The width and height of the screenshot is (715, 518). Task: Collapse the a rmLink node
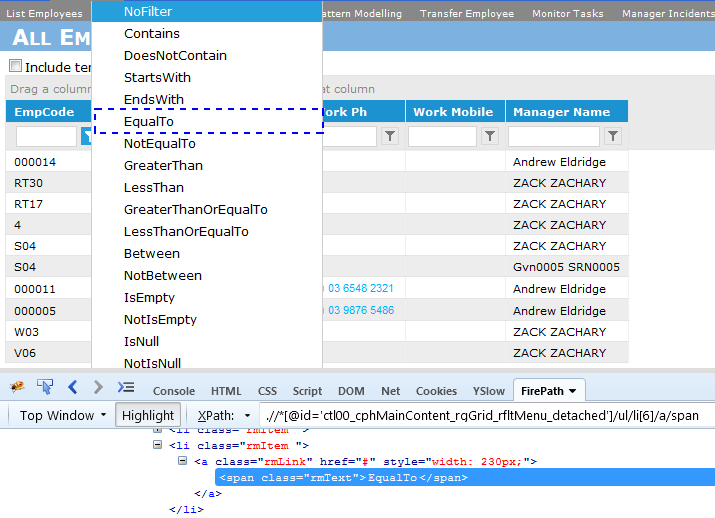182,461
